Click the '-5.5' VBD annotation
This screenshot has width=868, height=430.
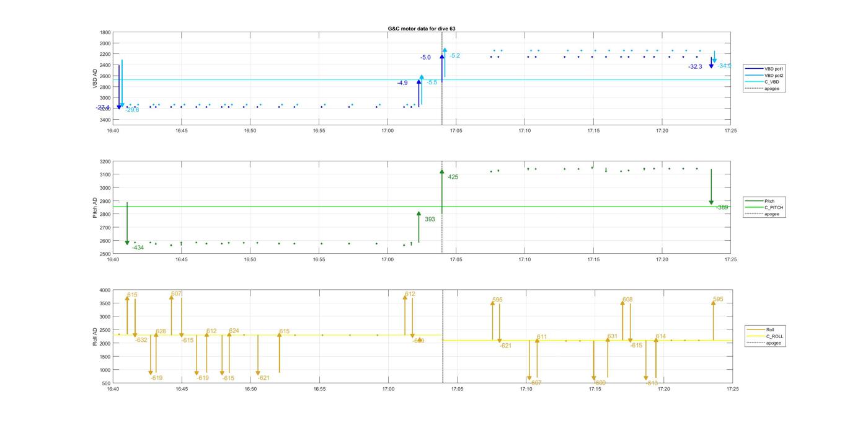[432, 82]
